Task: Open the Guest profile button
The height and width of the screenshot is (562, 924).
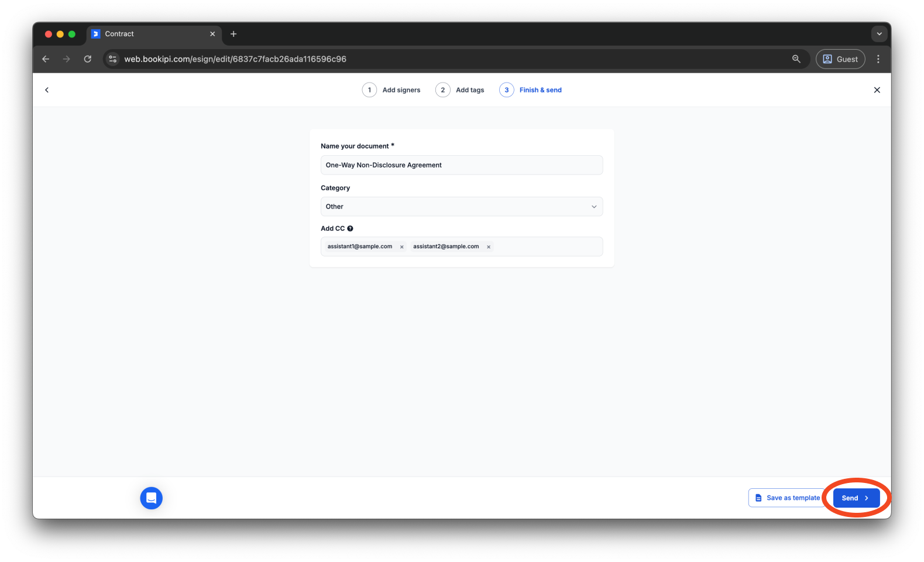Action: (840, 59)
